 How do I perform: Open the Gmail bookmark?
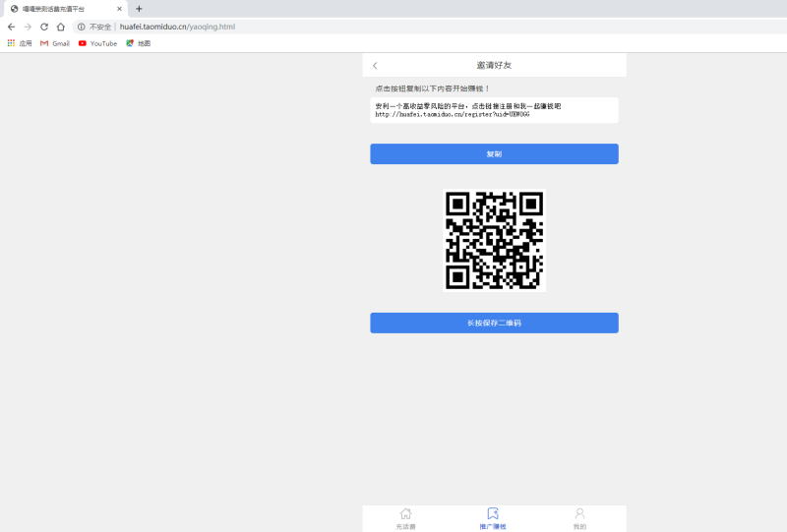tap(55, 43)
